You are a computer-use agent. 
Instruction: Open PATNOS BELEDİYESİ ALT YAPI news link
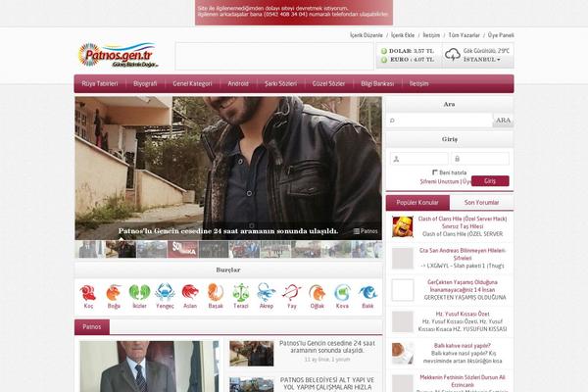(x=327, y=383)
